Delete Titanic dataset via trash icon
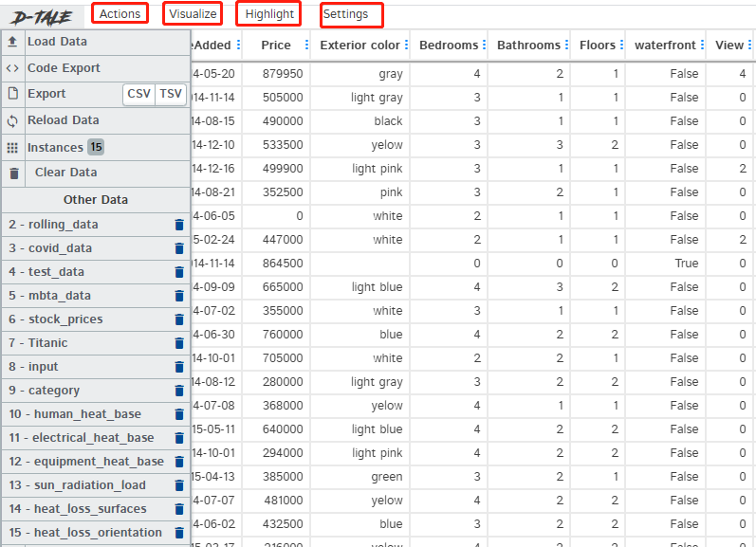 (x=179, y=342)
